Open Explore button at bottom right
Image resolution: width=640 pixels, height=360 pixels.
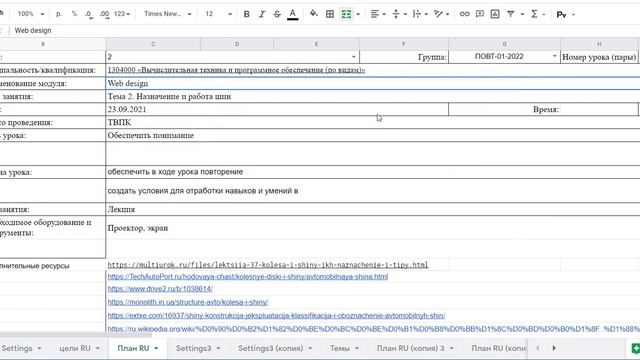(x=635, y=348)
